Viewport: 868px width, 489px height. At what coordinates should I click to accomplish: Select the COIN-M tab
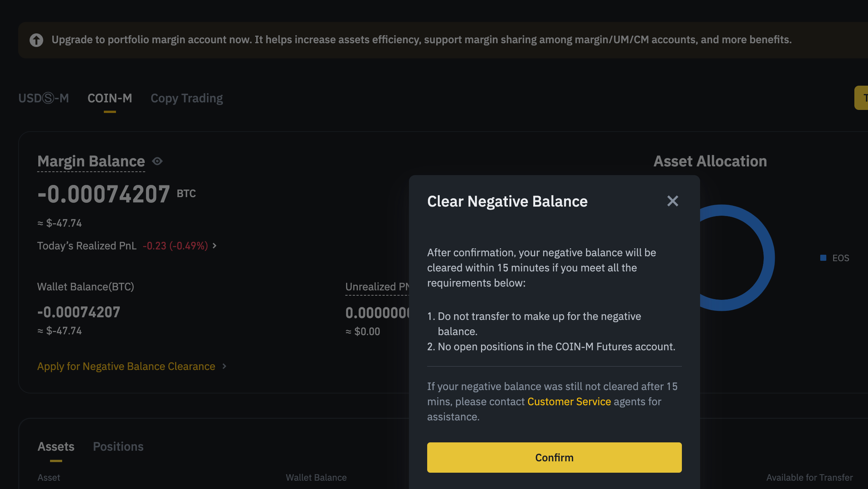pos(110,98)
